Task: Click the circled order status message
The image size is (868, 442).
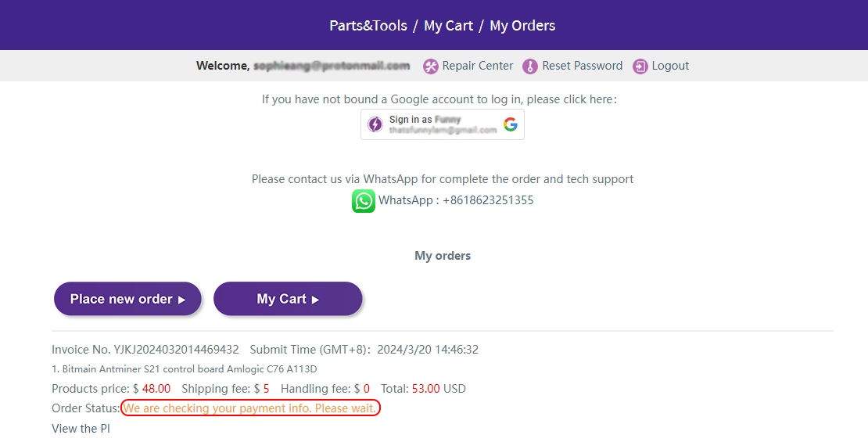Action: 250,408
